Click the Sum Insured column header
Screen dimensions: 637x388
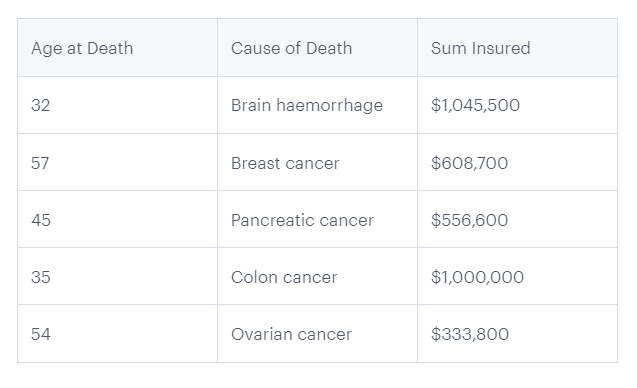(518, 48)
